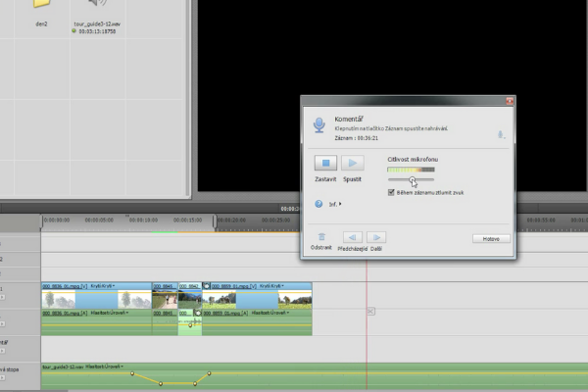Select second keyframe on tour_guide3-12.wav volume line

(x=161, y=383)
